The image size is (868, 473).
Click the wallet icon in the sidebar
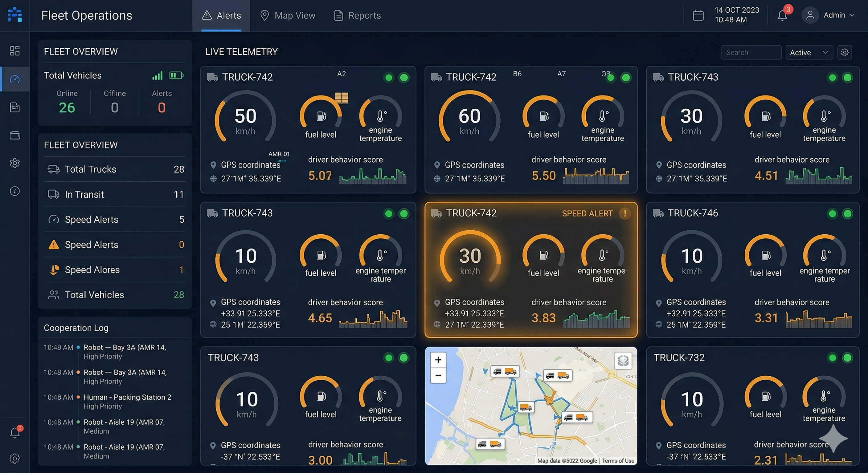[x=15, y=136]
